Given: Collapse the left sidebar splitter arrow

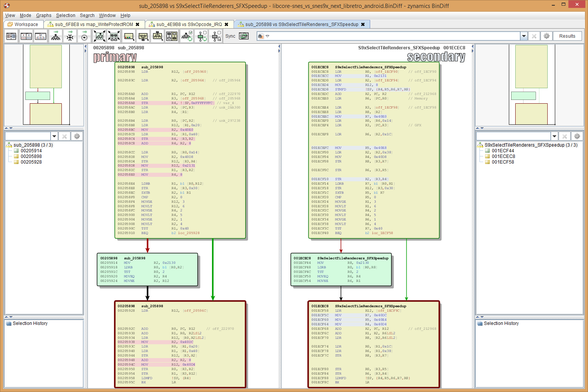Looking at the screenshot, I should tap(86, 47).
